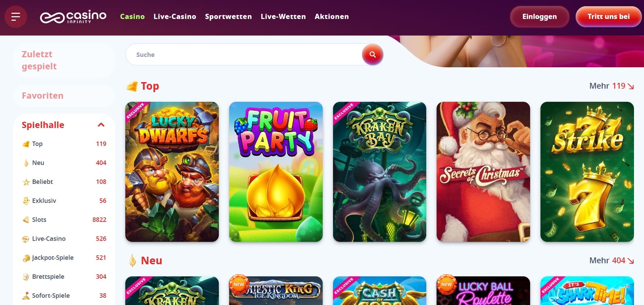Select the Slots category icon in sidebar
The width and height of the screenshot is (644, 305).
pos(26,220)
